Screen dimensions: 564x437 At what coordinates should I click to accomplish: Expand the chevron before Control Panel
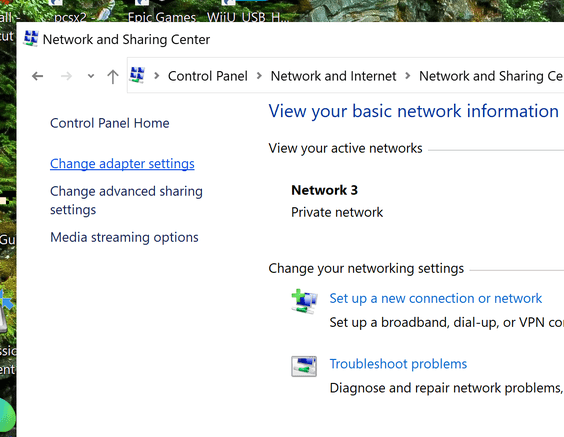156,76
